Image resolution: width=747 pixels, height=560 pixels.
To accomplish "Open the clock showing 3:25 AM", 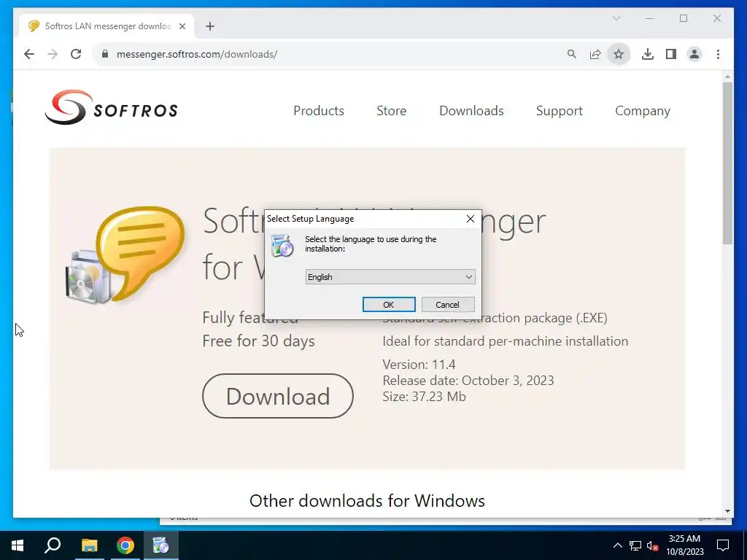I will (x=684, y=545).
